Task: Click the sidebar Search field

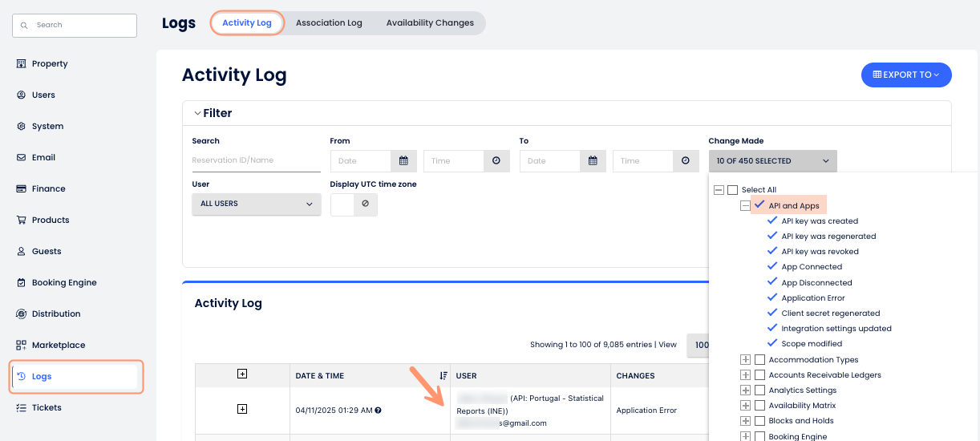Action: [75, 25]
